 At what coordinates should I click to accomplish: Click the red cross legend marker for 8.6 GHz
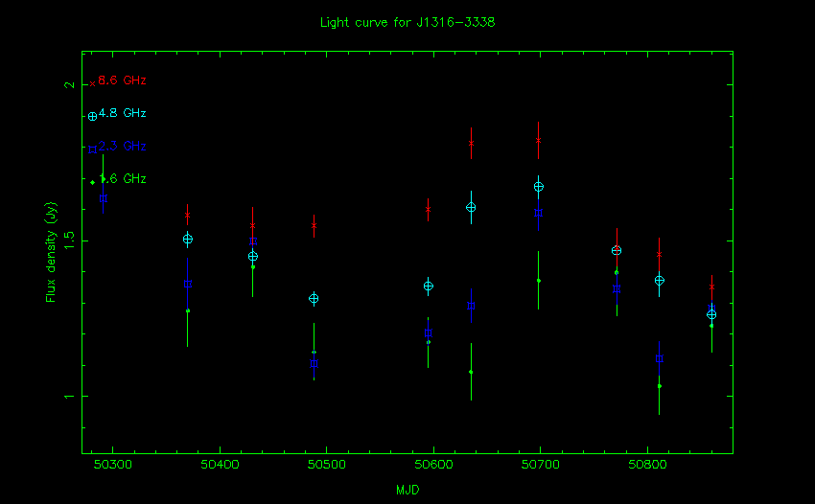pyautogui.click(x=92, y=83)
